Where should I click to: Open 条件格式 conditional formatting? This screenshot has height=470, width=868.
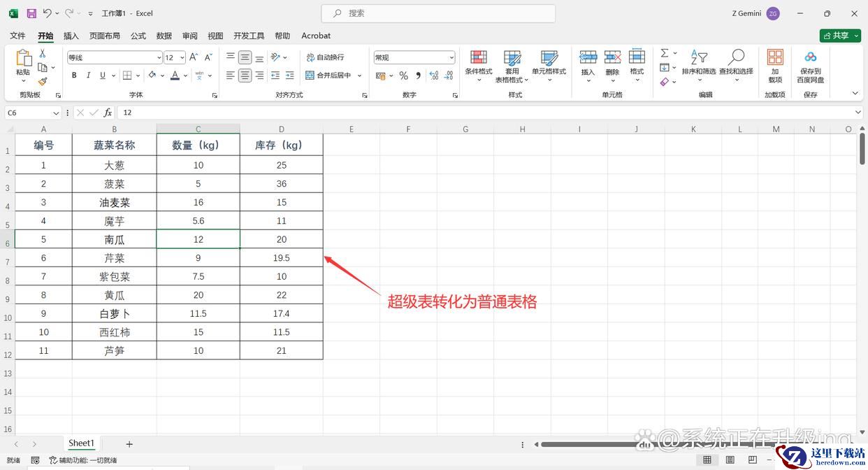479,62
